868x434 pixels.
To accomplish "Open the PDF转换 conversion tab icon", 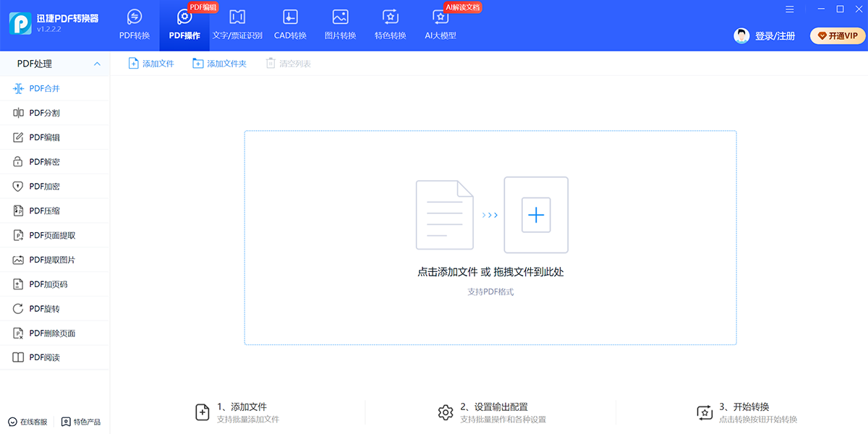I will point(135,17).
